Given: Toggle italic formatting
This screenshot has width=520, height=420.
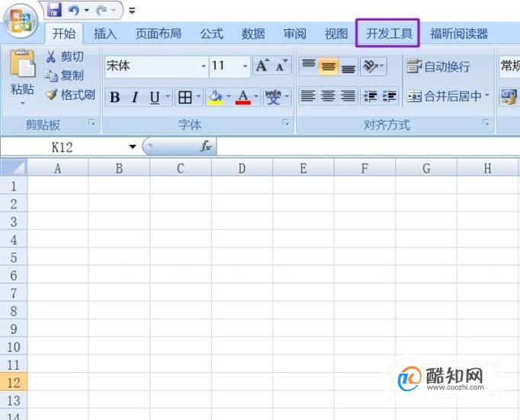Looking at the screenshot, I should tap(135, 98).
